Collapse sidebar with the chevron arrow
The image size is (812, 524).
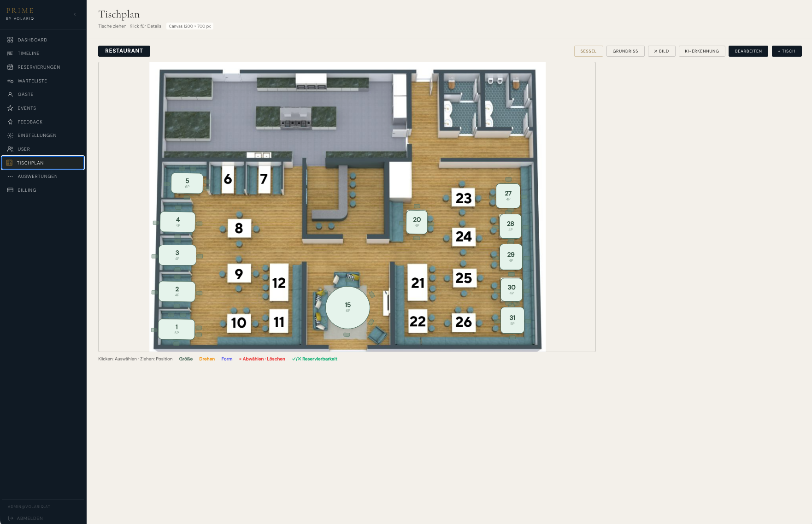click(75, 15)
